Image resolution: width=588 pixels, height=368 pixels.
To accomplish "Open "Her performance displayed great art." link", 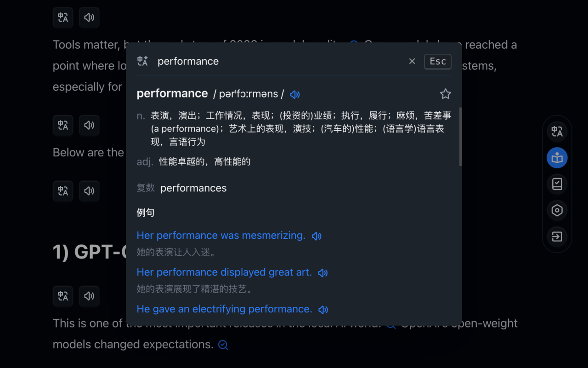I will tap(224, 272).
